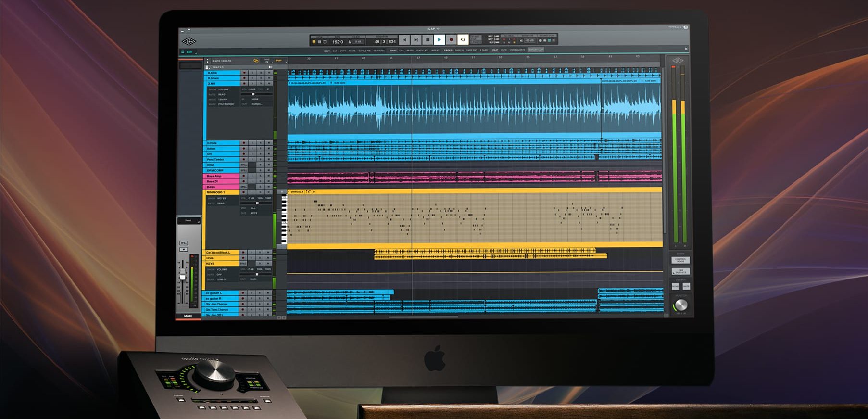The image size is (868, 419).
Task: Click the account icon at top right
Action: pyautogui.click(x=685, y=27)
